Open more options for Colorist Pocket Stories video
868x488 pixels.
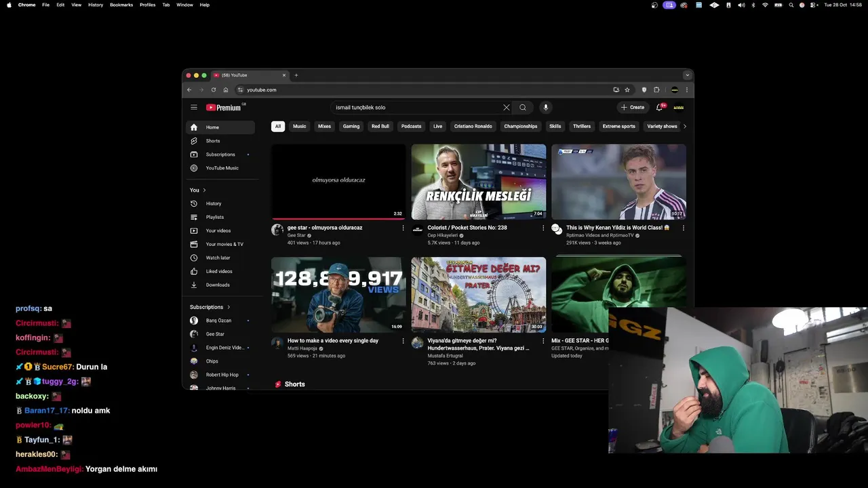(542, 228)
